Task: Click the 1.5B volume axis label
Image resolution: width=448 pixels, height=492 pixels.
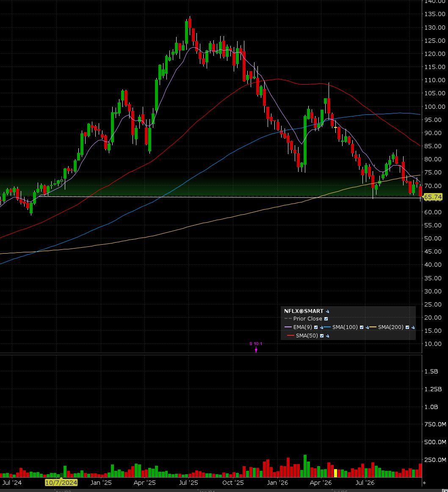Action: point(431,371)
